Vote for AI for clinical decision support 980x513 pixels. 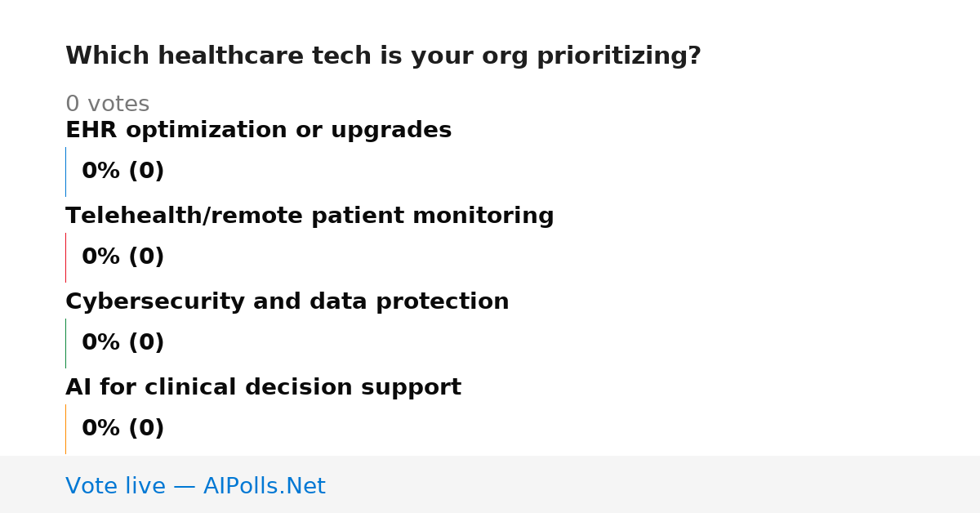[263, 388]
